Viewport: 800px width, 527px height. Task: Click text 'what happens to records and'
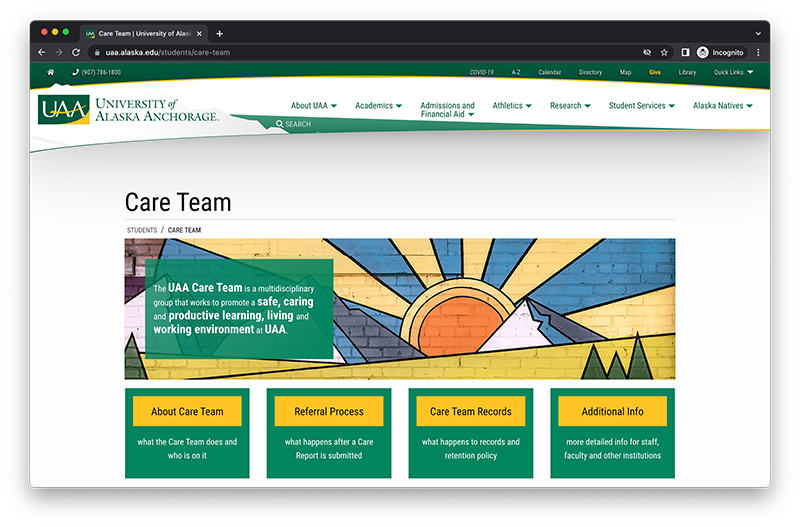click(471, 442)
